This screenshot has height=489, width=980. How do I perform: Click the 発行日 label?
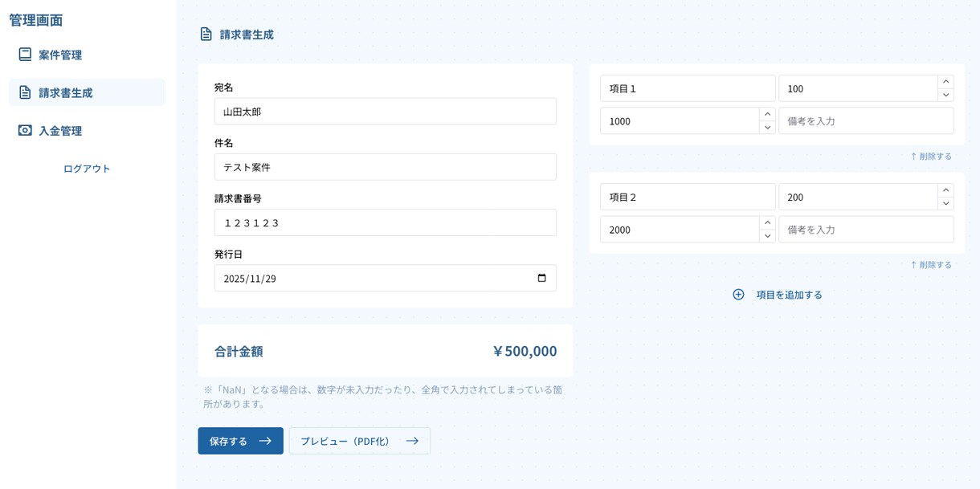tap(228, 254)
